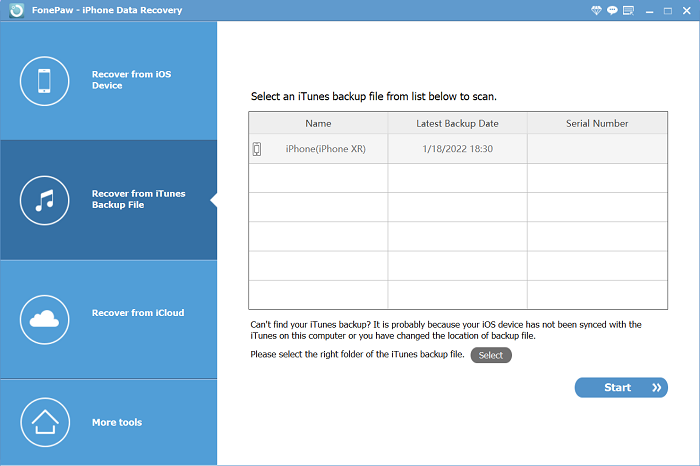Click the menu list icon in title bar
The width and height of the screenshot is (700, 466).
tap(629, 10)
